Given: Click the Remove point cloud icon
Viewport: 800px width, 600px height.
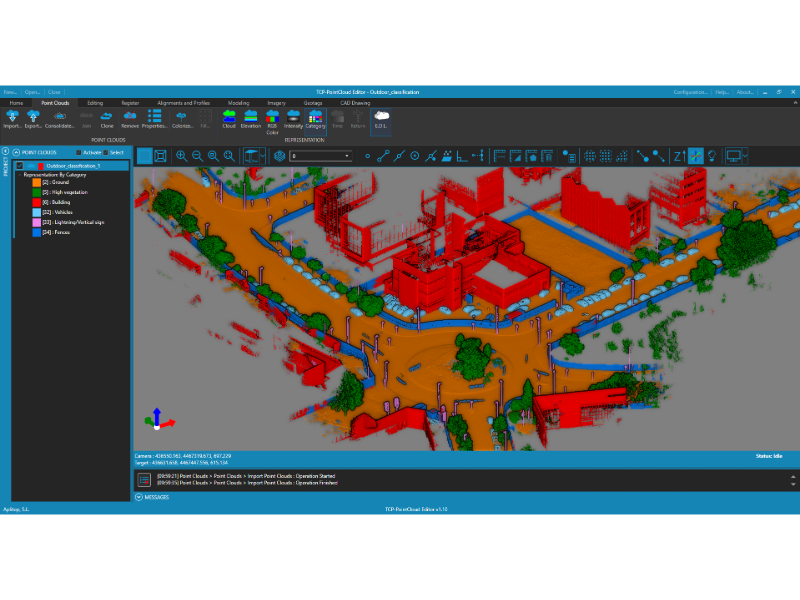Looking at the screenshot, I should 130,118.
